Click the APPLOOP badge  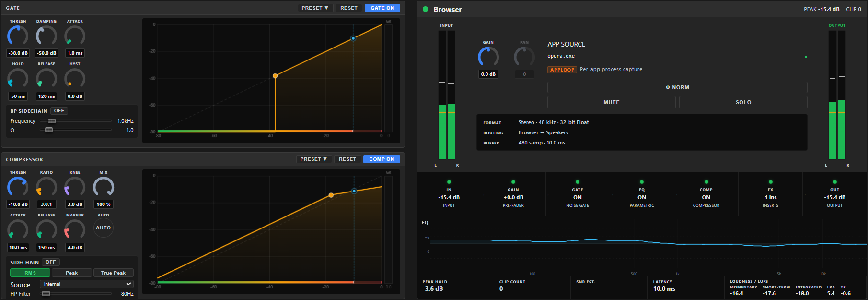pos(562,70)
